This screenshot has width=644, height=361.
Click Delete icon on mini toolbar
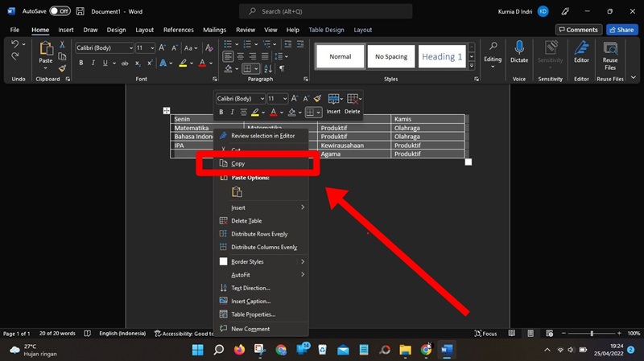pyautogui.click(x=353, y=98)
